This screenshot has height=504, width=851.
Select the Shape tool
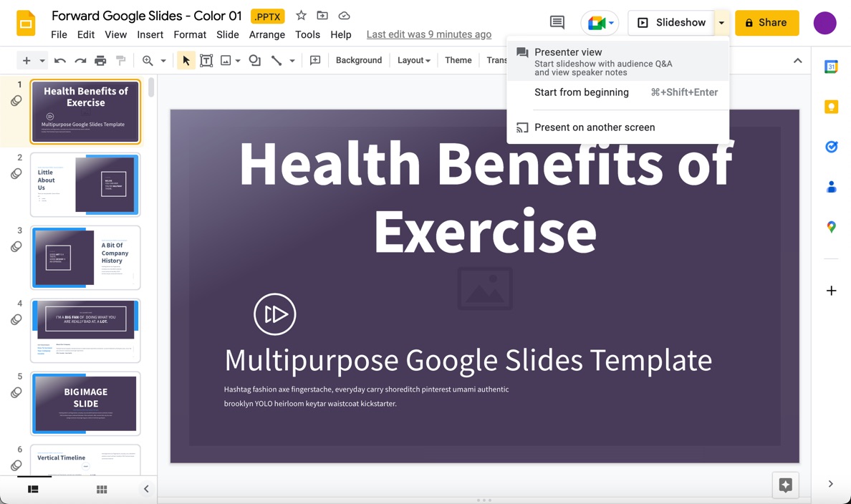coord(254,60)
